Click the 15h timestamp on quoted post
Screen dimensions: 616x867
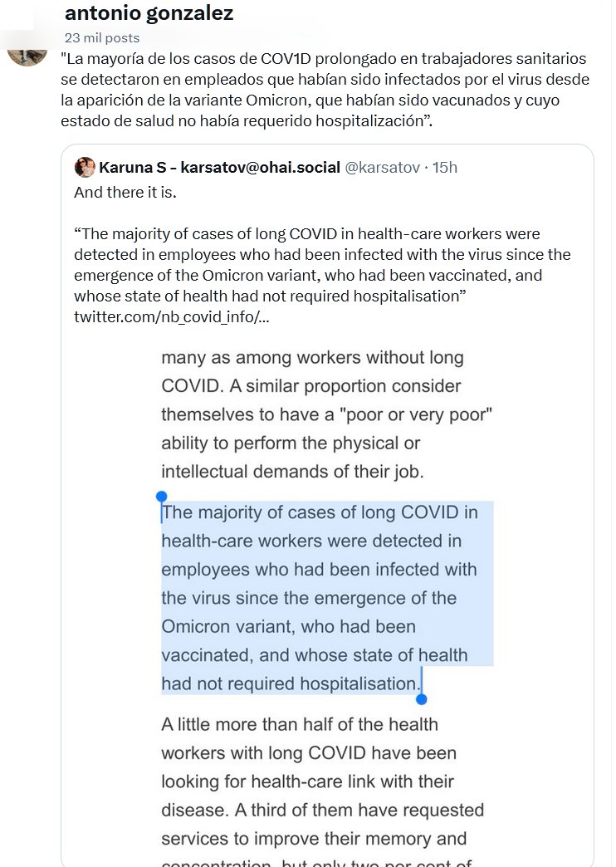(445, 167)
